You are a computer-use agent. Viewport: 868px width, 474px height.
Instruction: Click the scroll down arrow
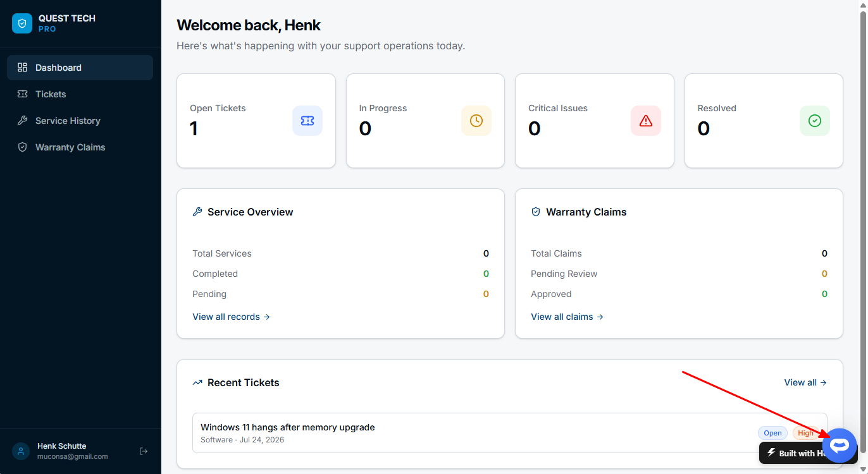click(x=863, y=469)
